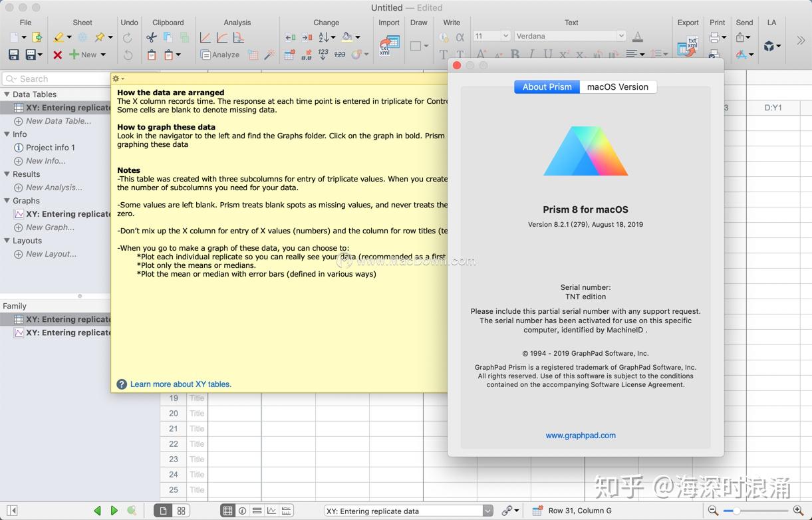Image resolution: width=812 pixels, height=520 pixels.
Task: Open the Verdana font dropdown
Action: pos(570,35)
